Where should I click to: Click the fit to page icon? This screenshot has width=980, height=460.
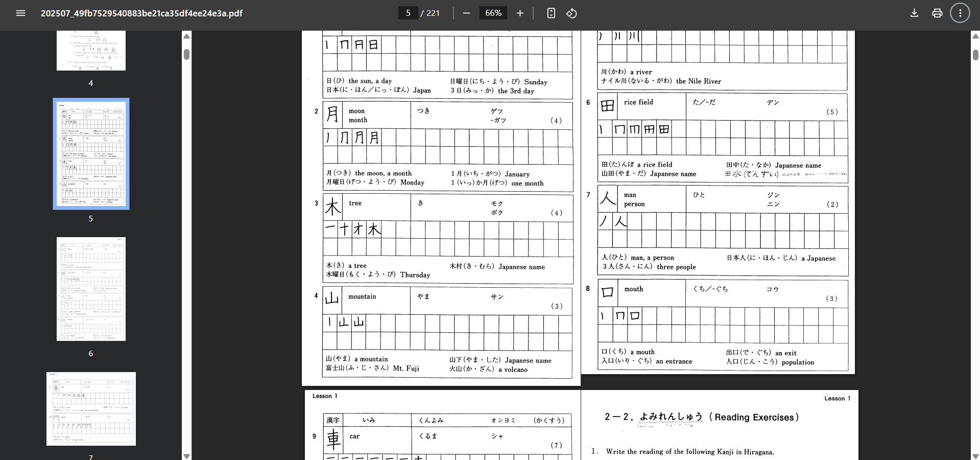(x=551, y=13)
